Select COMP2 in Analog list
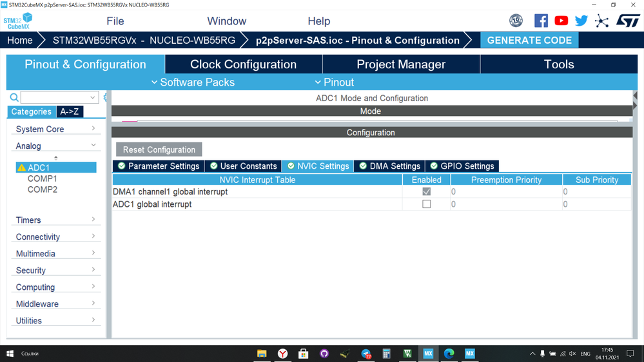The width and height of the screenshot is (644, 362). click(42, 189)
